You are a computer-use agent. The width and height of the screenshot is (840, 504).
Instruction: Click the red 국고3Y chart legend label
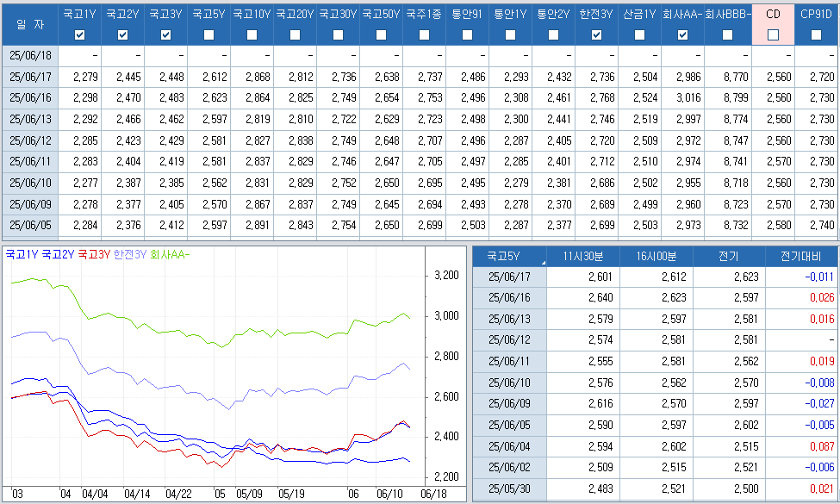[95, 254]
